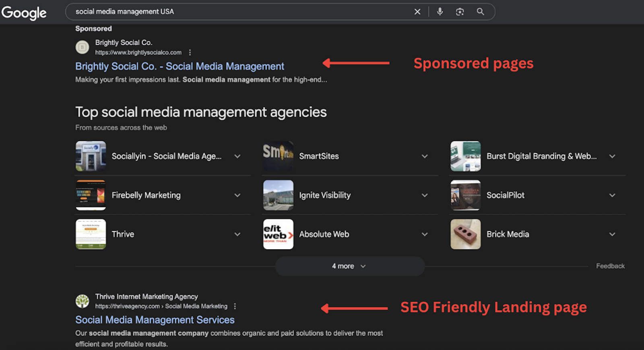Open Brightly Social Co. - Social Media Management link

click(180, 66)
